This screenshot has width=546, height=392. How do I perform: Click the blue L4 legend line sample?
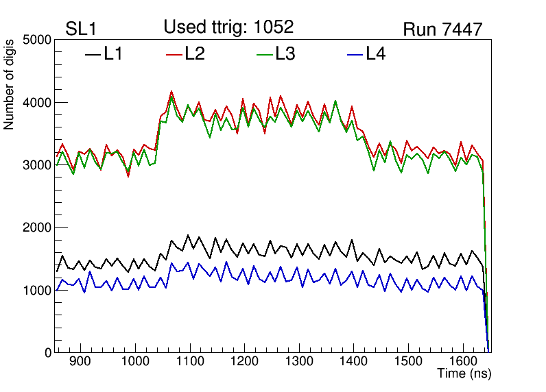point(355,54)
